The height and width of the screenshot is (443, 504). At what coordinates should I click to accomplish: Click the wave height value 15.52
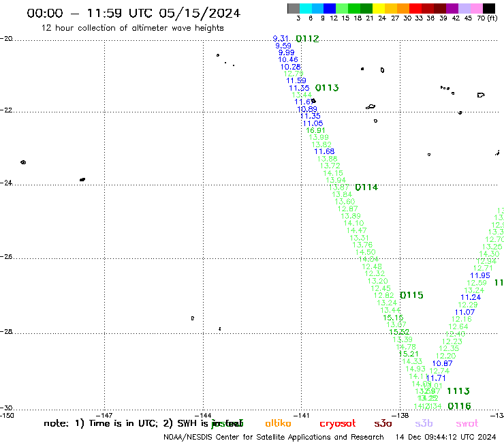(x=399, y=332)
